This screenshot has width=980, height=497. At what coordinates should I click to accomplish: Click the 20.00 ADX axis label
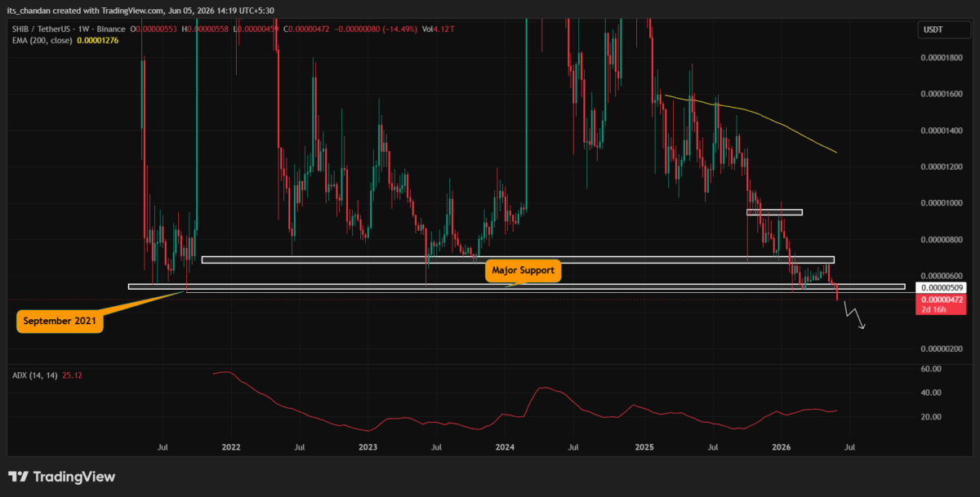932,417
